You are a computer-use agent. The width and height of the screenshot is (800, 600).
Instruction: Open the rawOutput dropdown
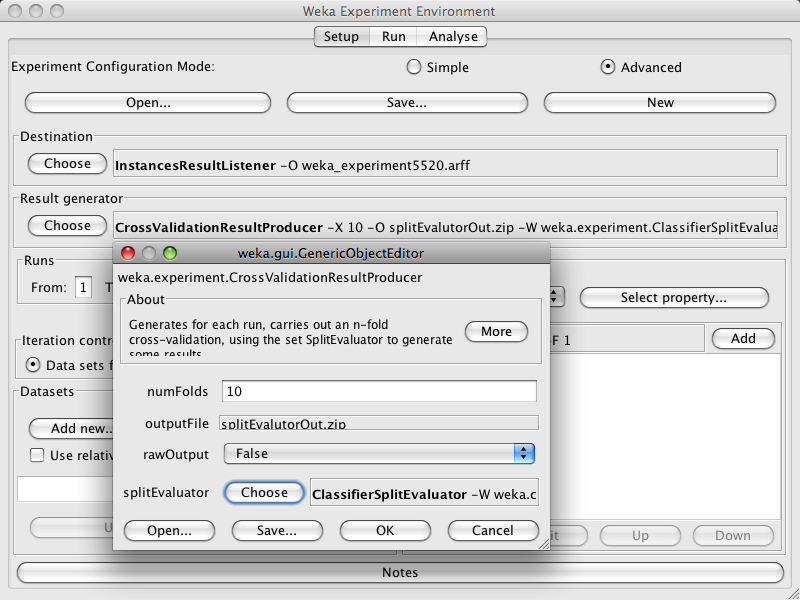tap(379, 454)
